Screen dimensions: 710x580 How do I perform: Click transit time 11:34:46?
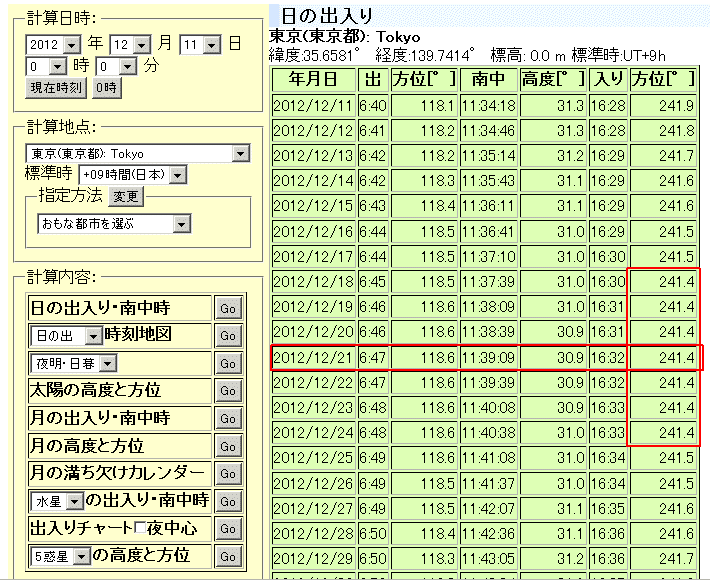tap(488, 131)
